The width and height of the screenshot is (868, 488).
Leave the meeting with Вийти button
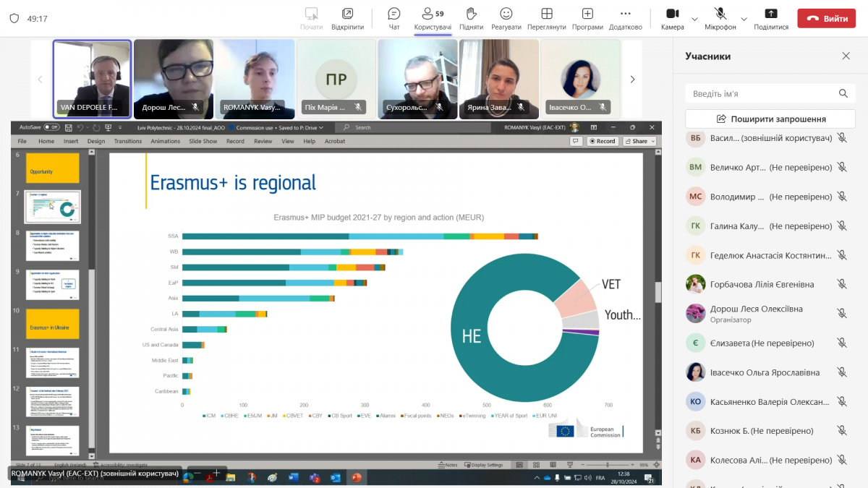coord(826,19)
